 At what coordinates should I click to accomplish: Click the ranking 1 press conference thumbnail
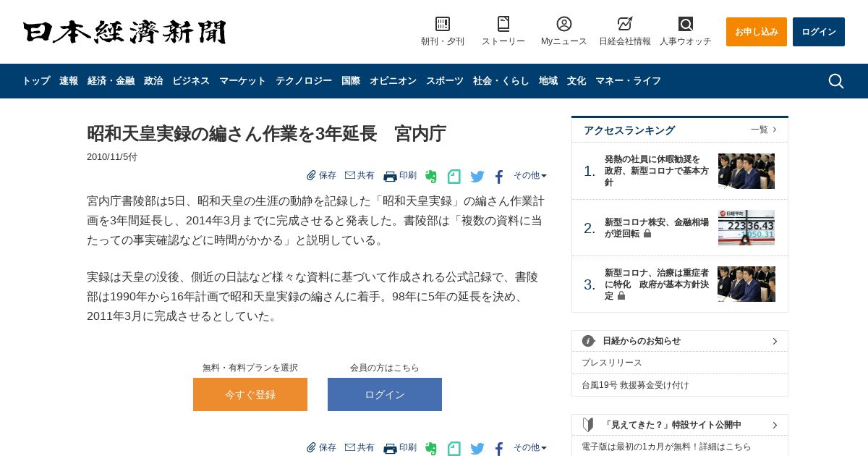746,171
